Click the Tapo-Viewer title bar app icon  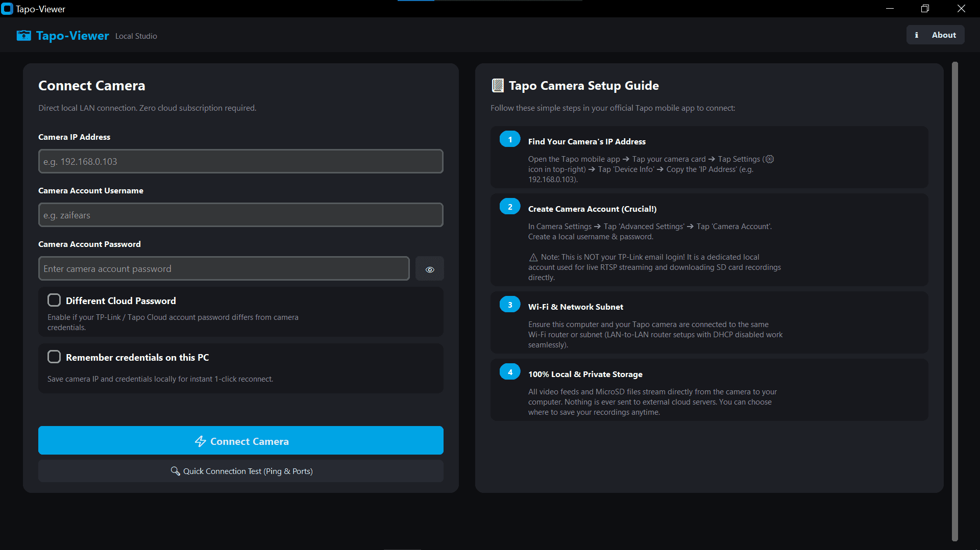(7, 9)
